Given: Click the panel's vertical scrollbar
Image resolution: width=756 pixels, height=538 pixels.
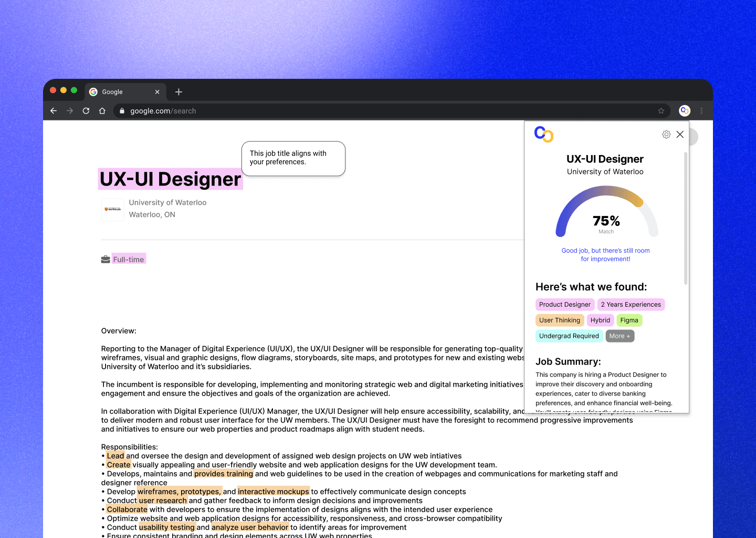Looking at the screenshot, I should [x=685, y=219].
